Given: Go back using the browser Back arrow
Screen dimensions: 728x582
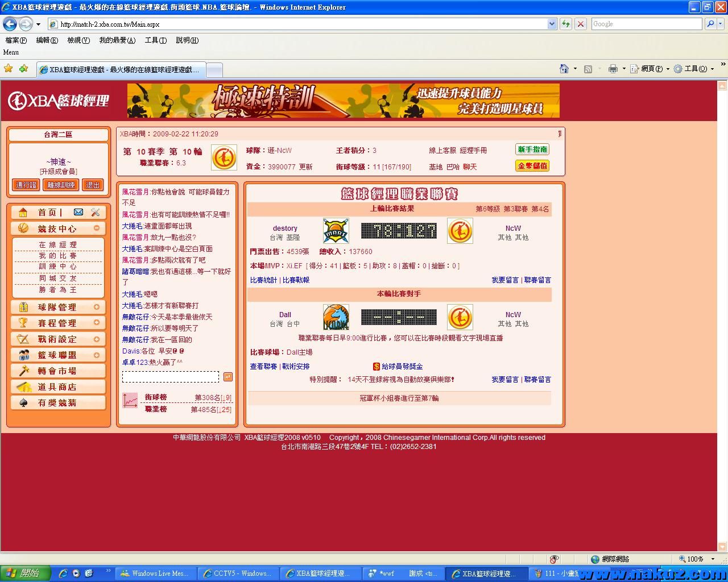Looking at the screenshot, I should (10, 24).
